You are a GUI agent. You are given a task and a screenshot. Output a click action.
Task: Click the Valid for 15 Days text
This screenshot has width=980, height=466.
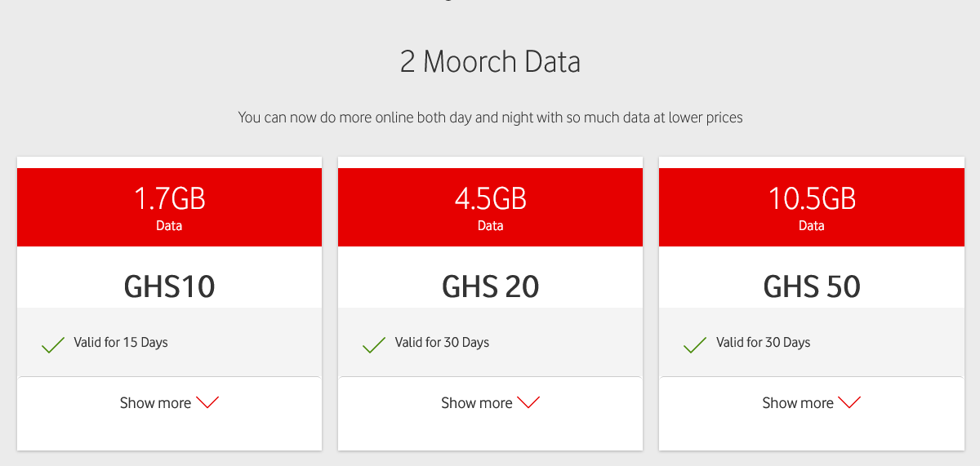click(121, 342)
